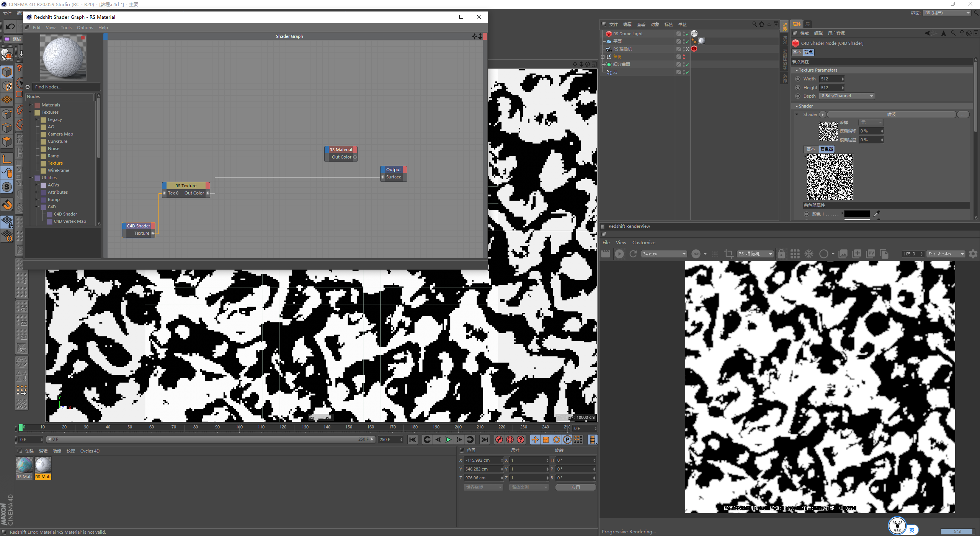Jump to end of timeline

pyautogui.click(x=485, y=440)
